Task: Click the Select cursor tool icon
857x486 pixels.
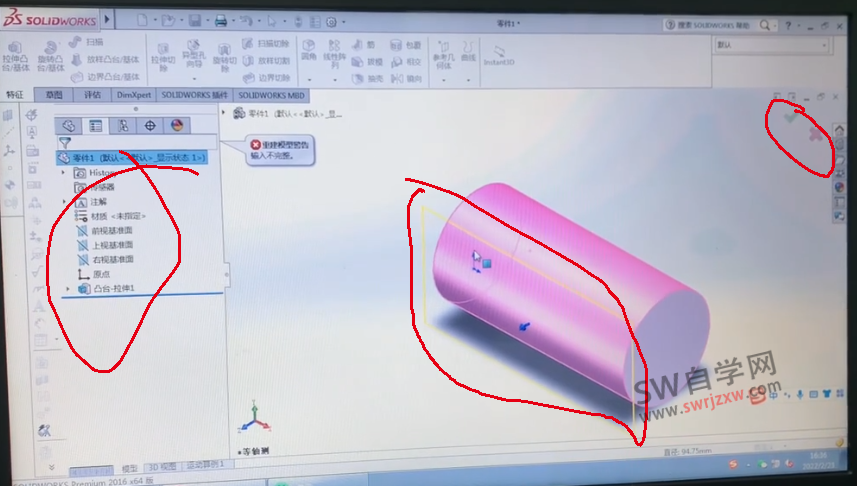Action: (272, 21)
